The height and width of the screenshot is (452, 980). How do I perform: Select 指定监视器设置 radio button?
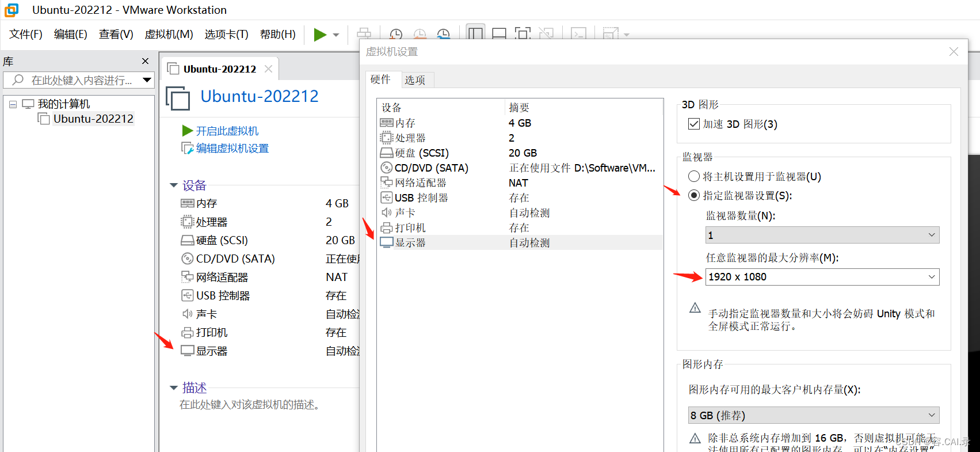coord(694,196)
